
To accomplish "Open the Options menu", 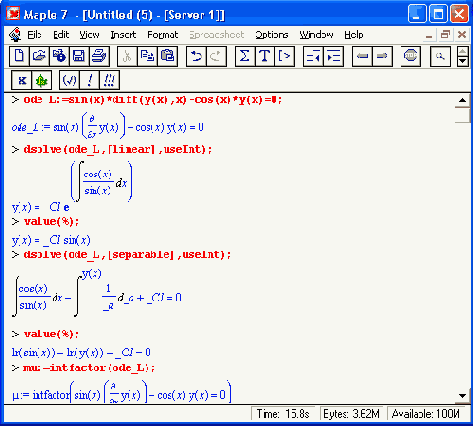I will point(272,35).
